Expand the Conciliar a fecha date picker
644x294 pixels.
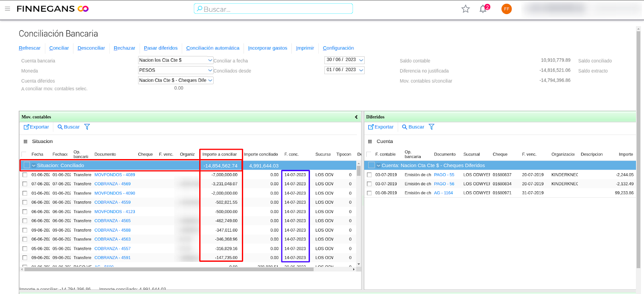pyautogui.click(x=361, y=60)
